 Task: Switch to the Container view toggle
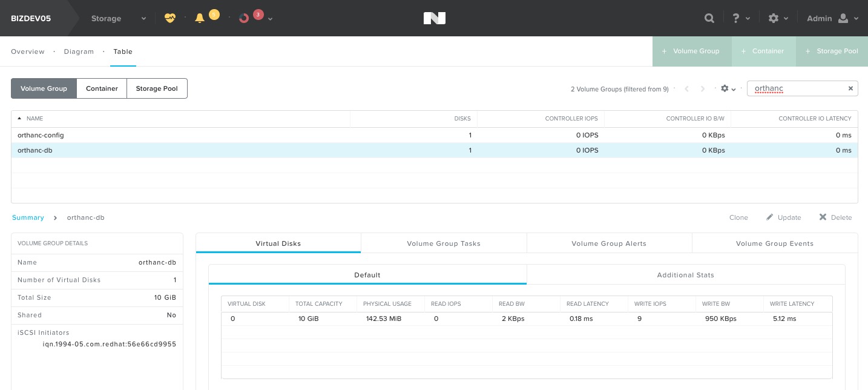click(x=102, y=88)
